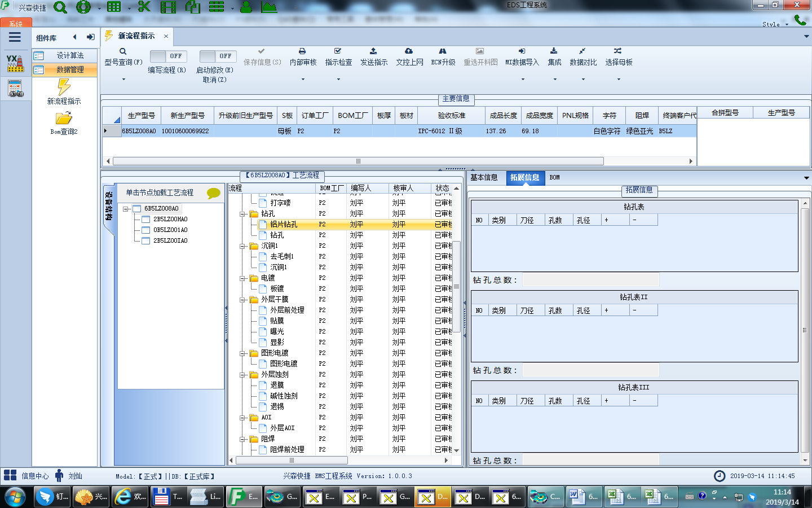This screenshot has height=508, width=812.
Task: Click the calculator icon in left sidebar
Action: point(15,89)
